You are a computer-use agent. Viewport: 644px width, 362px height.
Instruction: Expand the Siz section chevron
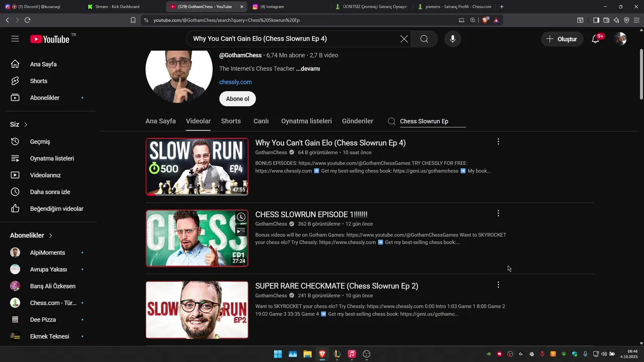[26, 124]
